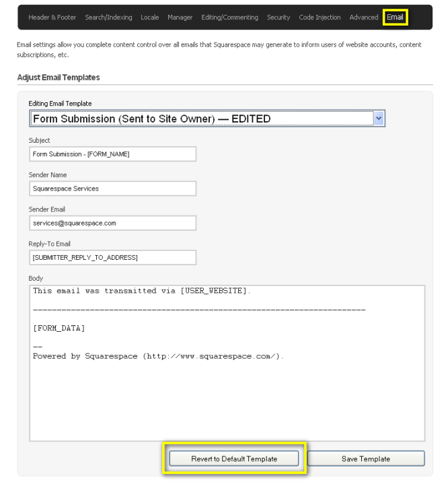Click the empty area of Body textarea
448x484 pixels.
point(227,404)
